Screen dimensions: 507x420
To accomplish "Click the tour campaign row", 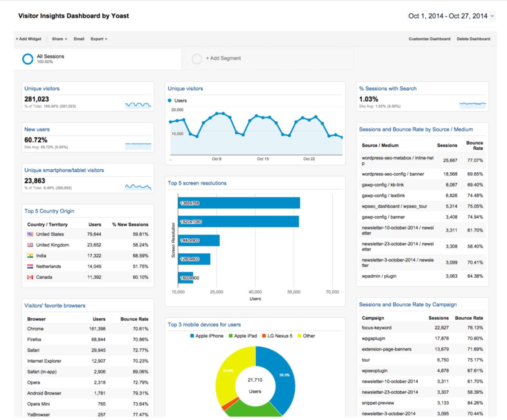I will 422,360.
